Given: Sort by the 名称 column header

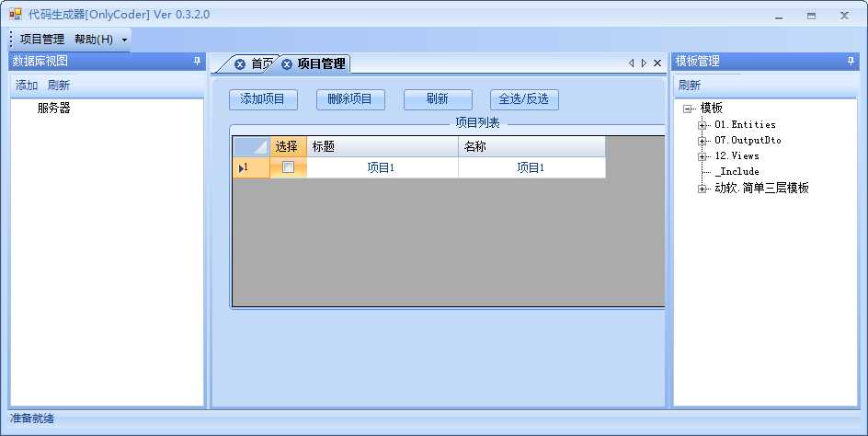Looking at the screenshot, I should [531, 147].
